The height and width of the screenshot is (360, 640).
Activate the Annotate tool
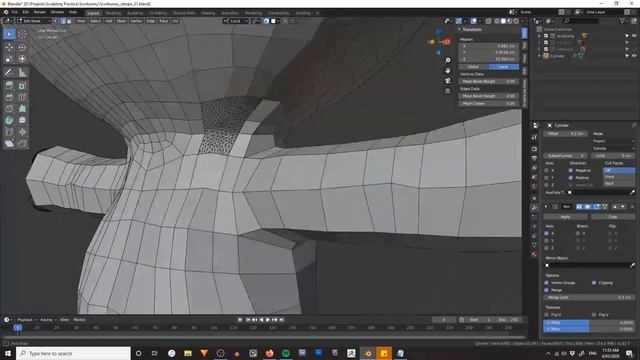click(x=9, y=73)
